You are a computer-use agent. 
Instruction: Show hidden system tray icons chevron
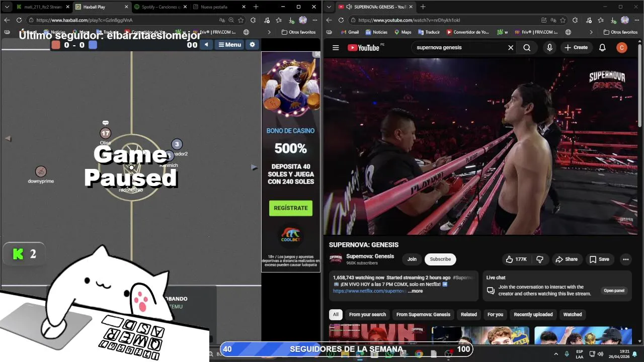pyautogui.click(x=556, y=354)
